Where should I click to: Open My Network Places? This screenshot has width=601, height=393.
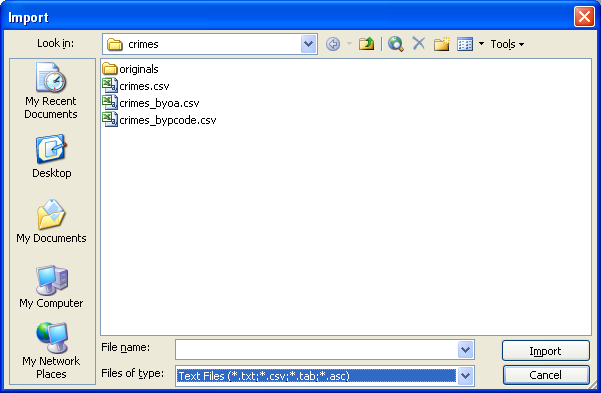click(51, 351)
